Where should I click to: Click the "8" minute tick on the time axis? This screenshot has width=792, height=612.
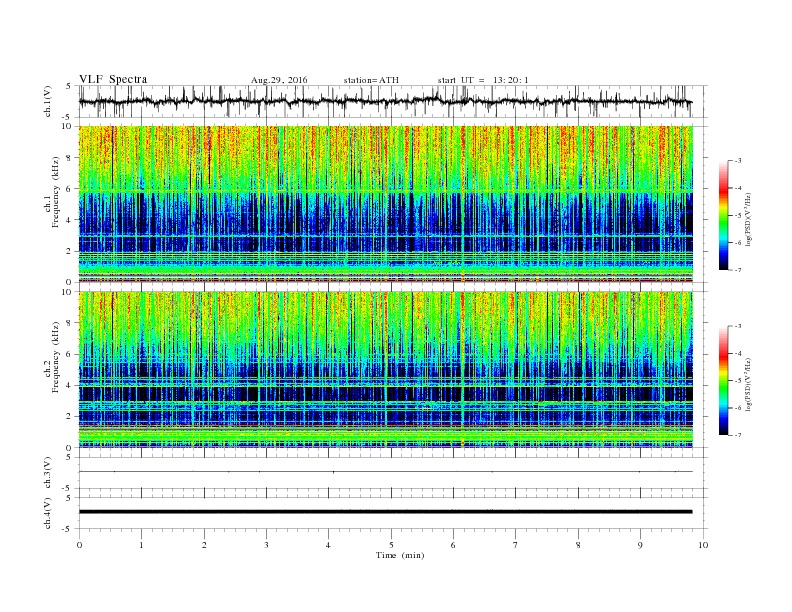[x=578, y=545]
